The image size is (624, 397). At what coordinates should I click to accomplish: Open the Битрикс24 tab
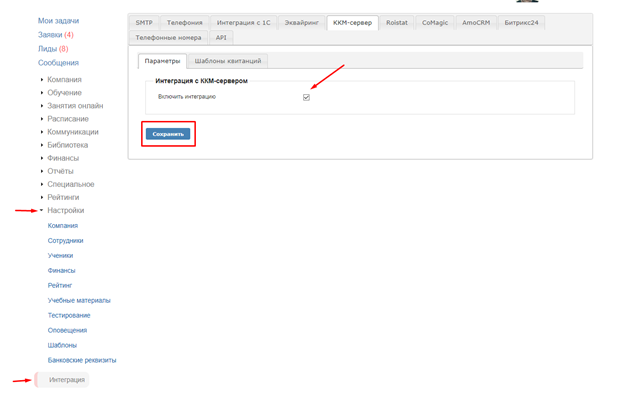521,23
